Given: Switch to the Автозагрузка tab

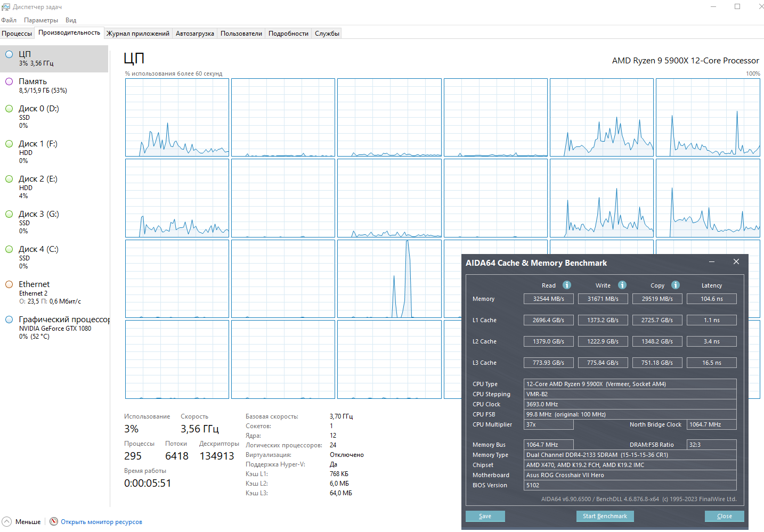Looking at the screenshot, I should click(x=195, y=34).
